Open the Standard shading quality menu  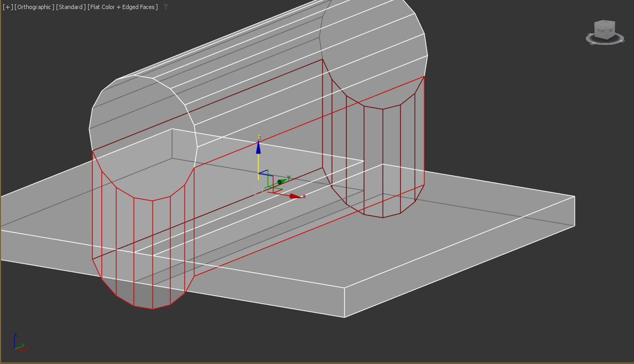click(71, 7)
